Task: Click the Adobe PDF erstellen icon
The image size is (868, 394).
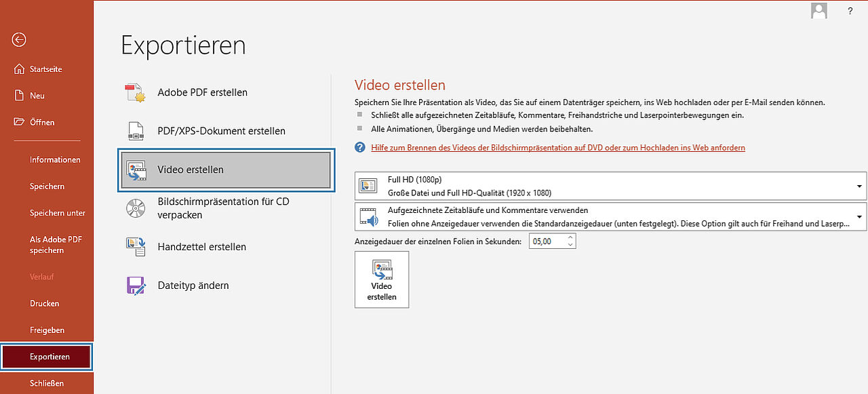Action: pos(136,92)
